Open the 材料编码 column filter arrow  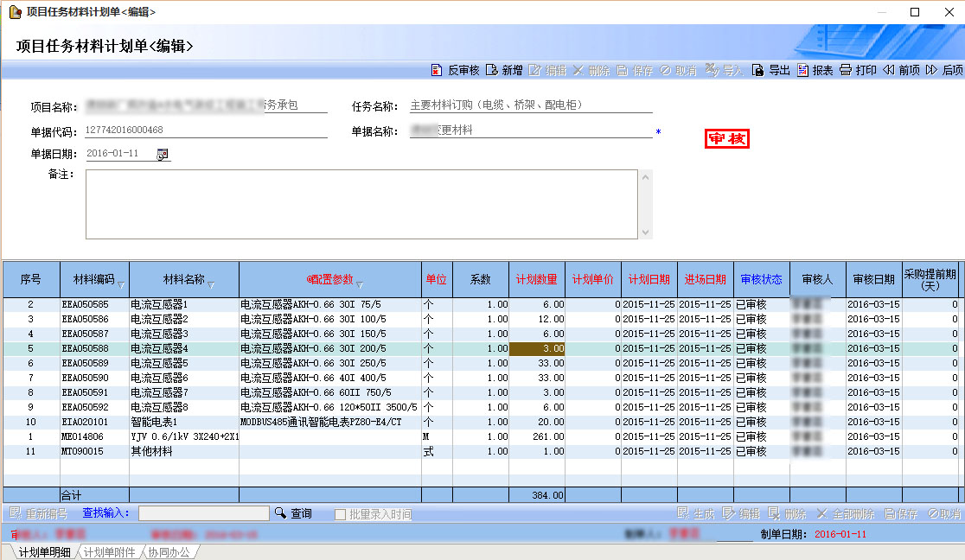(x=120, y=284)
